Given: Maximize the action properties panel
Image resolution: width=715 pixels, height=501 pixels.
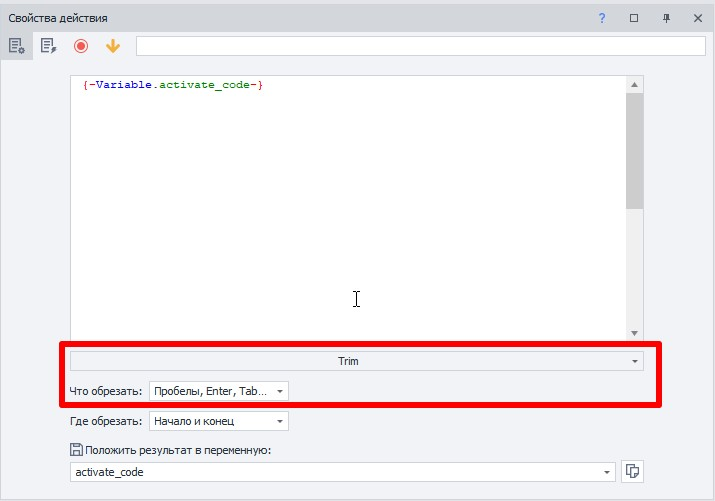Looking at the screenshot, I should click(x=634, y=18).
